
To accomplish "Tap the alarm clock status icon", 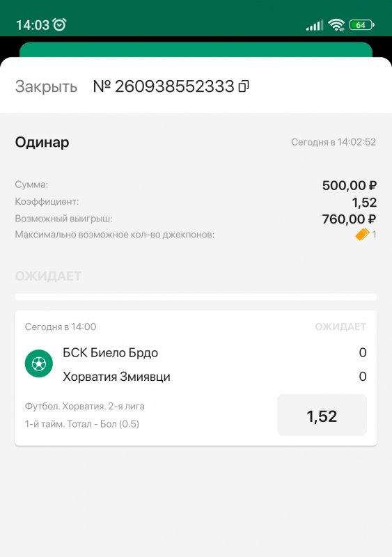I will [59, 24].
